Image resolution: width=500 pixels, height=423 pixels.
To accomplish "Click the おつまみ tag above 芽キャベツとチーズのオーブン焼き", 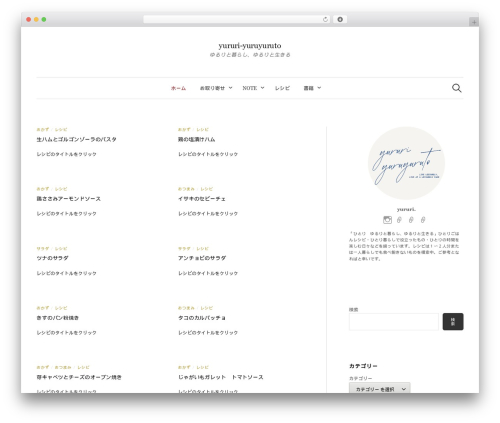I will [63, 367].
